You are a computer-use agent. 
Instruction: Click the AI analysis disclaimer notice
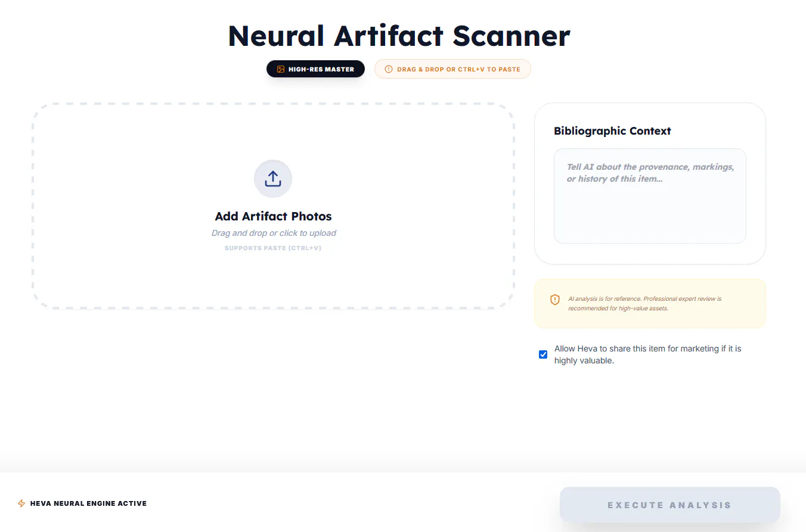click(650, 304)
